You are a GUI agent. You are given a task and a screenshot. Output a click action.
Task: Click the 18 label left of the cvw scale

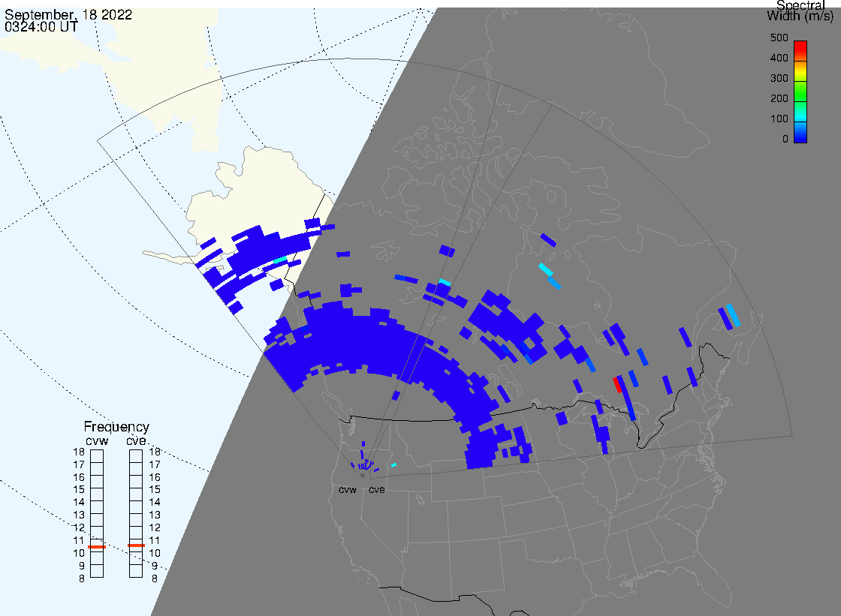[x=79, y=452]
